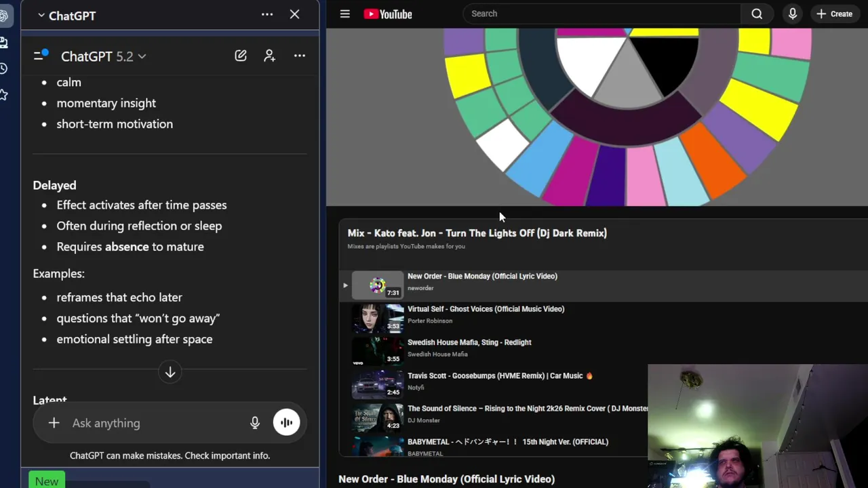Play Travis Scott Goosebumps HVME Remix
The width and height of the screenshot is (868, 488).
500,375
